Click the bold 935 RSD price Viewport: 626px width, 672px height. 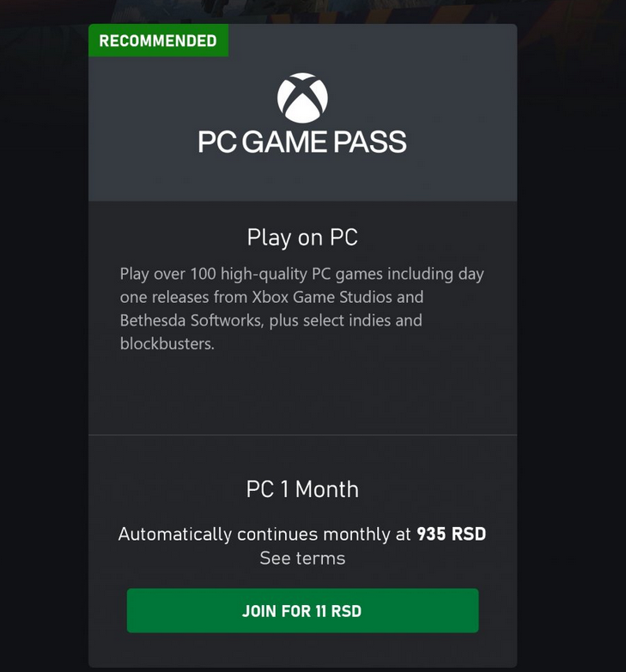pyautogui.click(x=451, y=534)
